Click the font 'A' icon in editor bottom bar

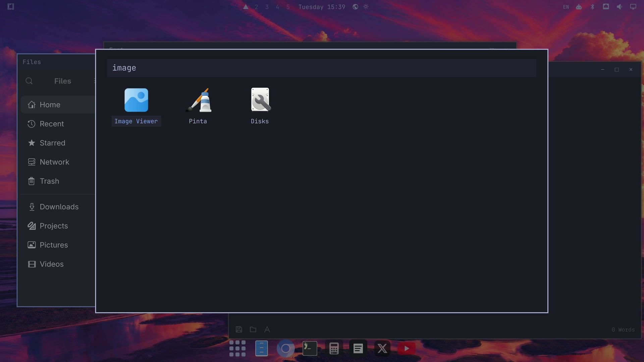point(267,329)
